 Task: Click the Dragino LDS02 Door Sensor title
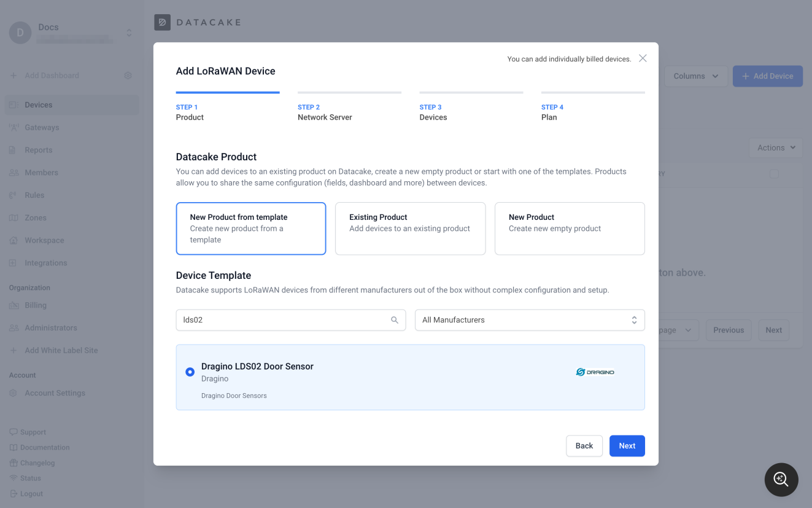257,366
